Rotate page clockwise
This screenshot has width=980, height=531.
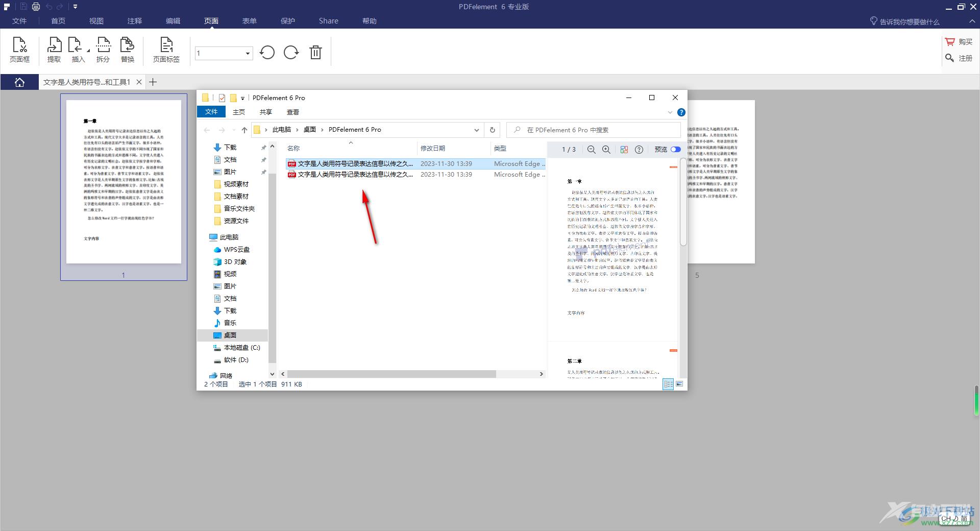[x=291, y=53]
